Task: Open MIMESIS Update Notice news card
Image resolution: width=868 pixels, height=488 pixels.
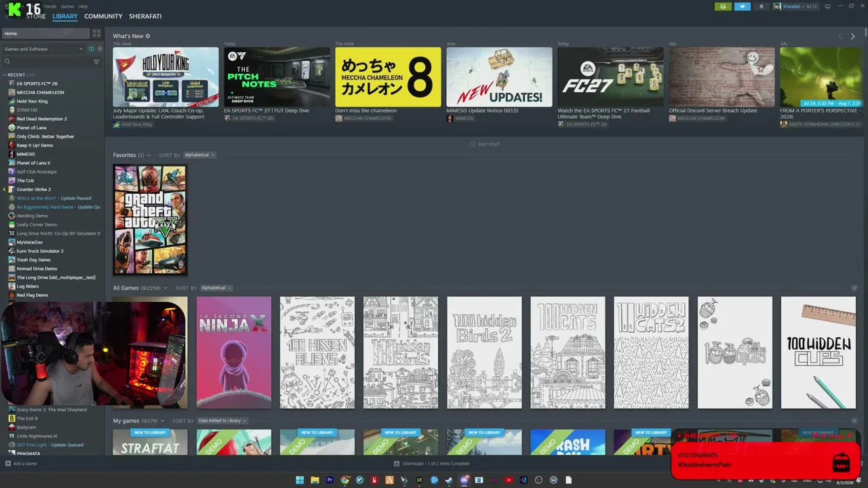Action: pos(499,77)
